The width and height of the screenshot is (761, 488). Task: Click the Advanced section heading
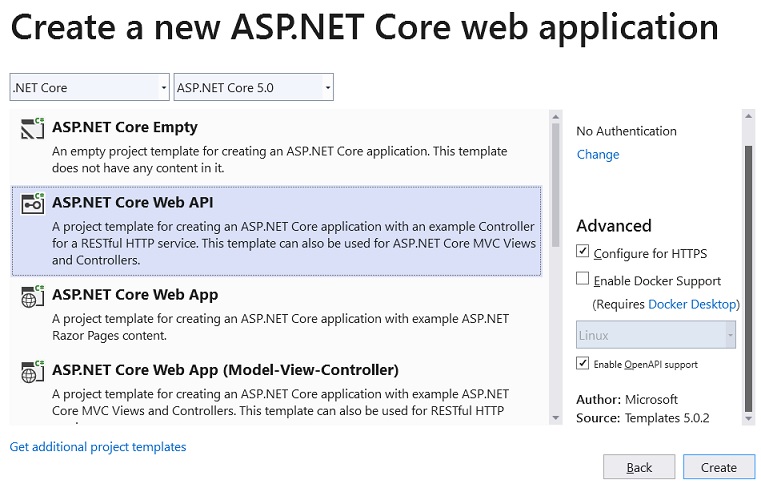point(614,226)
